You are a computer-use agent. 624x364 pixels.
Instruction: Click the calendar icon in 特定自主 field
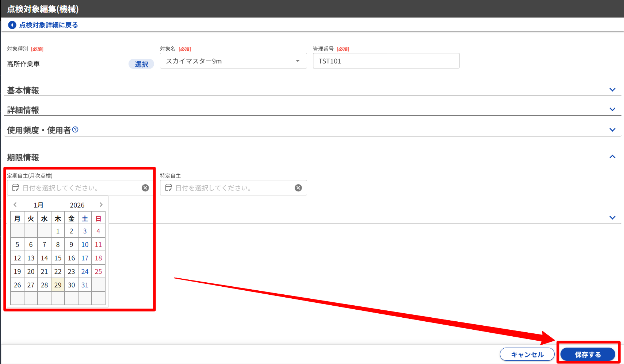coord(169,188)
